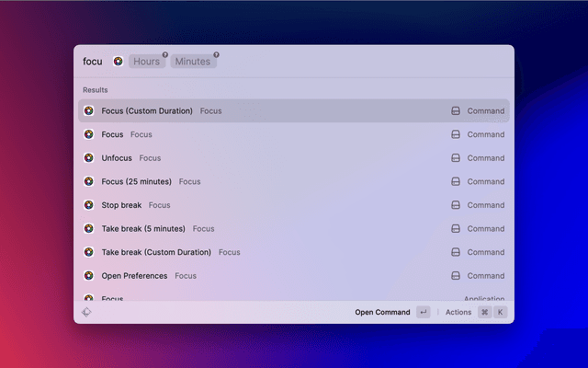Choose the Unfocus command

coord(117,158)
